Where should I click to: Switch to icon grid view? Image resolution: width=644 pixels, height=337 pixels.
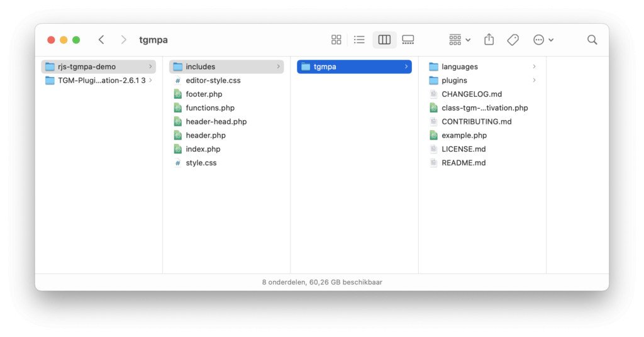point(336,40)
